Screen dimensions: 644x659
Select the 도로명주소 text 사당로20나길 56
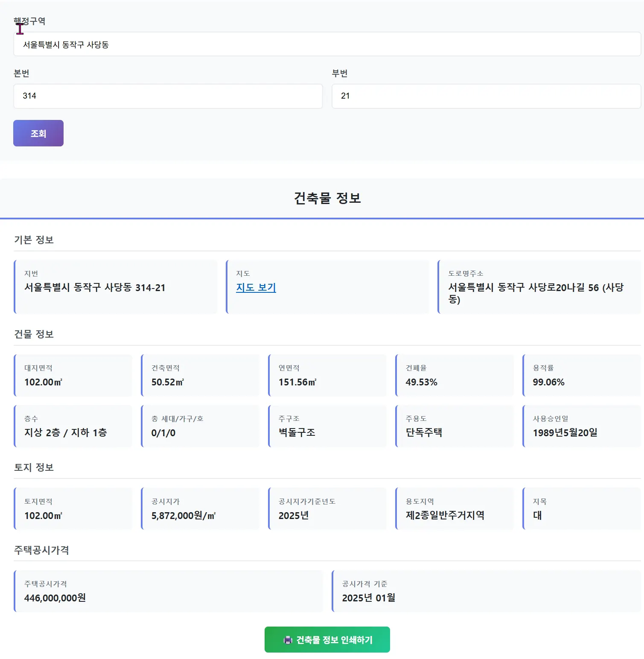pos(564,288)
